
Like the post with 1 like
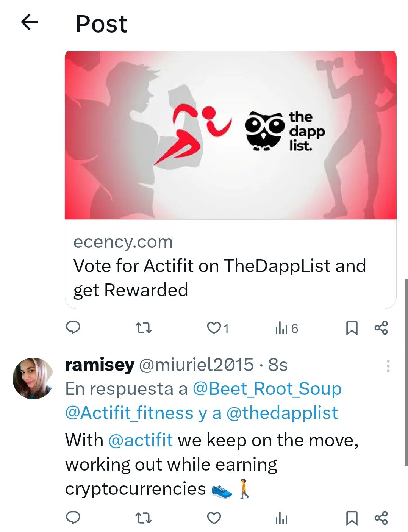click(218, 328)
